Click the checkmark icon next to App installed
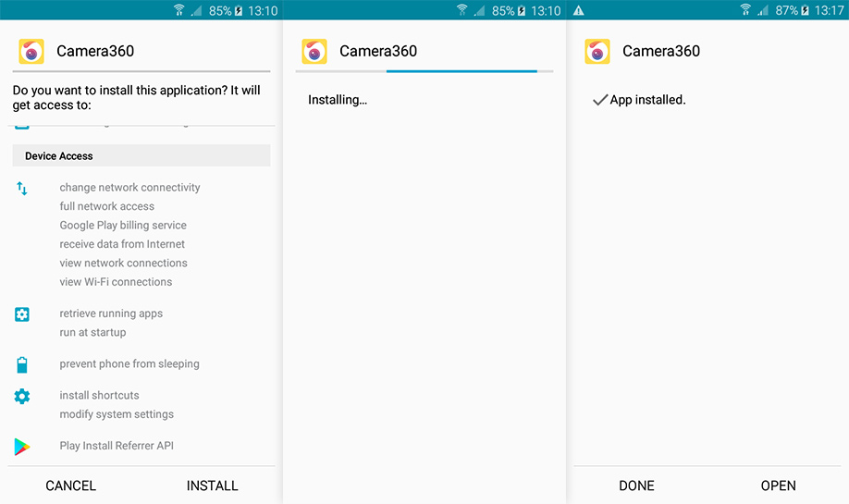849x504 pixels. (600, 100)
